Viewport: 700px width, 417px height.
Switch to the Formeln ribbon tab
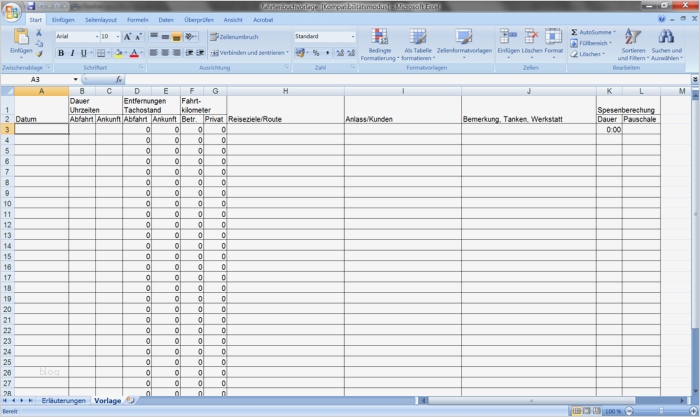(138, 20)
